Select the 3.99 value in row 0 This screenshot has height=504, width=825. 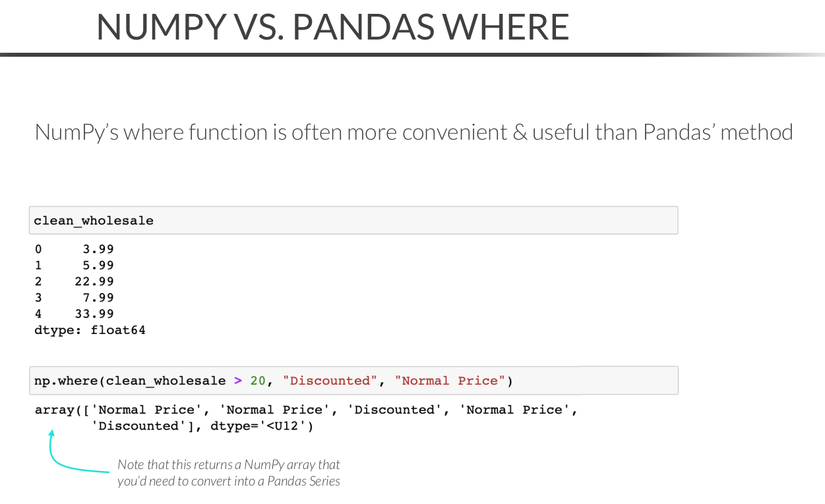tap(98, 249)
